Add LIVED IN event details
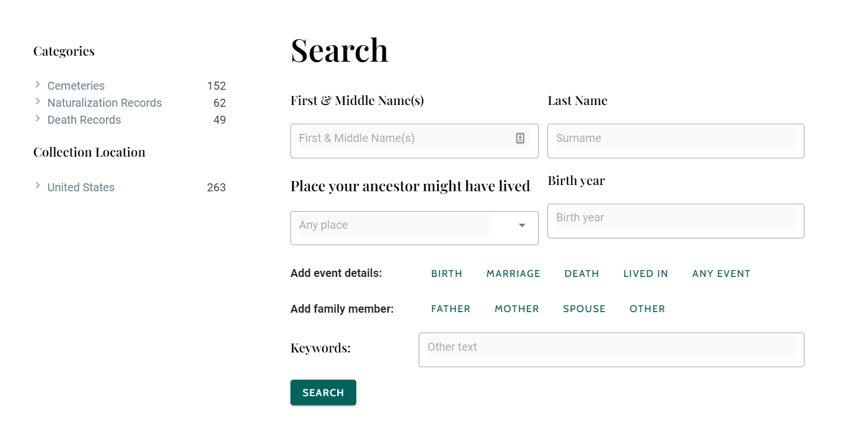The height and width of the screenshot is (437, 868). 646,274
